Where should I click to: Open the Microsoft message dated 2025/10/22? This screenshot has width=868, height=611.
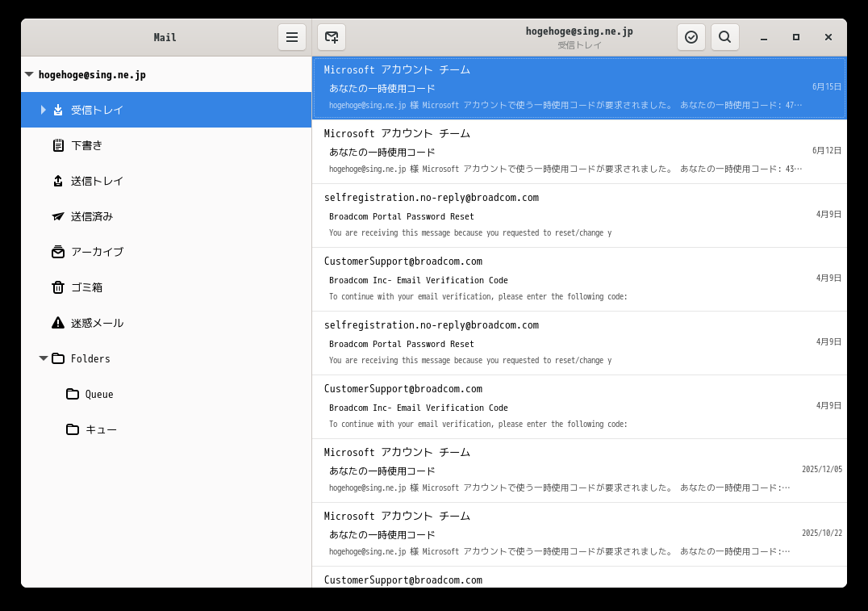[579, 534]
